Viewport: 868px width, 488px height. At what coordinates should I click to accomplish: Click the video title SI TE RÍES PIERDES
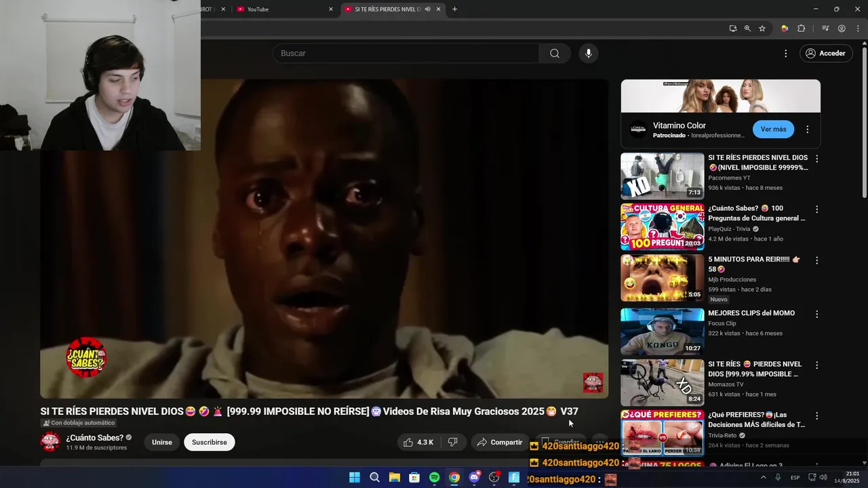click(309, 411)
